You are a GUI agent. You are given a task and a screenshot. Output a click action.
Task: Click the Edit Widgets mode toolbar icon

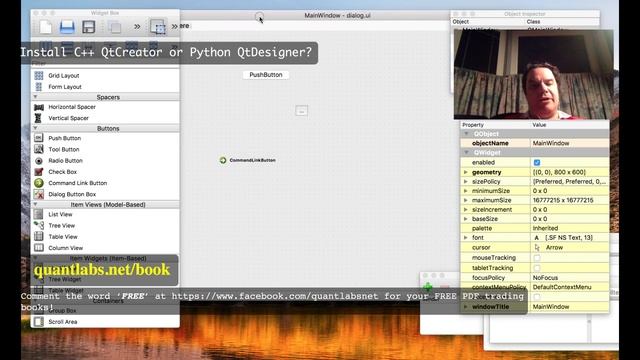pos(158,27)
